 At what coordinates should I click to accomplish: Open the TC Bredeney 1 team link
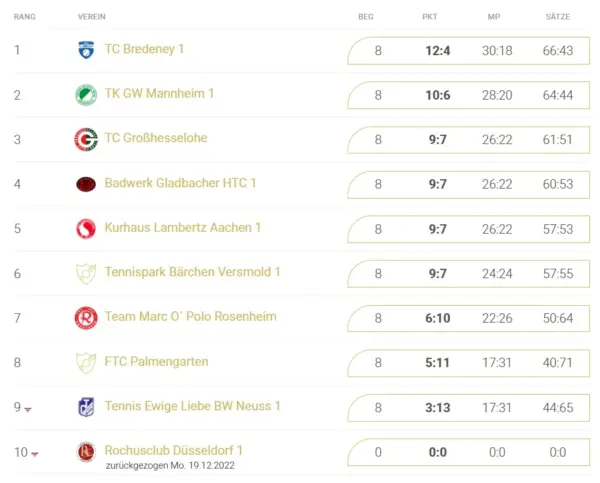144,49
